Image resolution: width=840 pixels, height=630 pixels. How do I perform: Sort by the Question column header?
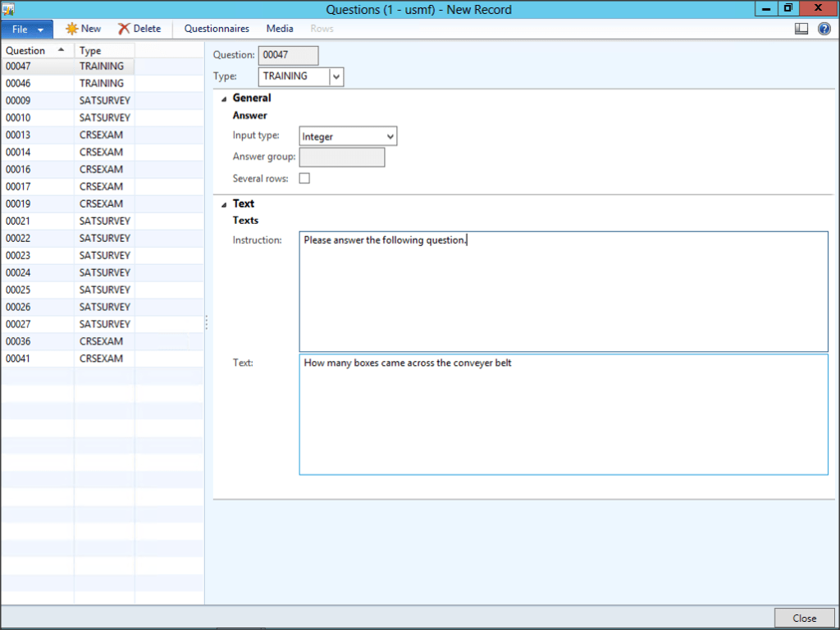coord(25,50)
